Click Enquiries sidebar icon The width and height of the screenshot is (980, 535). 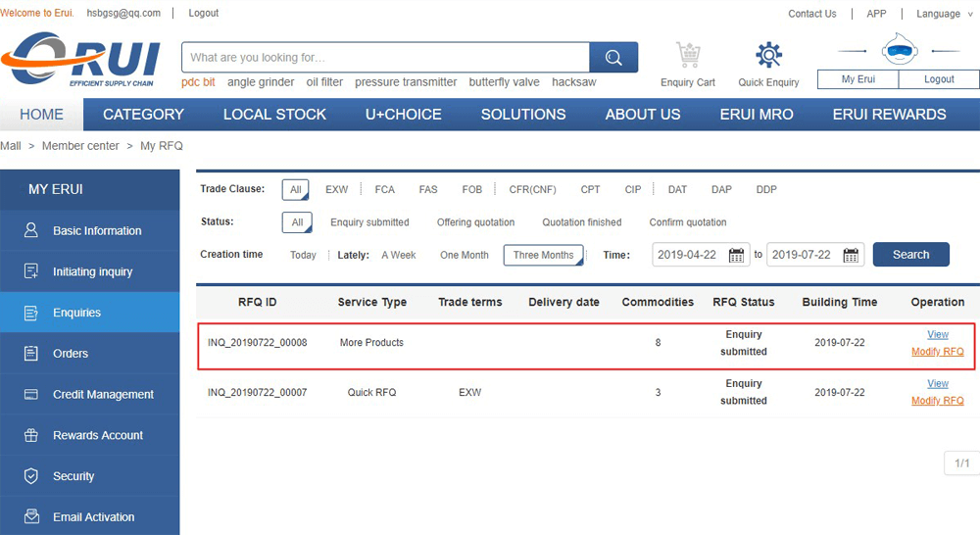pos(30,313)
